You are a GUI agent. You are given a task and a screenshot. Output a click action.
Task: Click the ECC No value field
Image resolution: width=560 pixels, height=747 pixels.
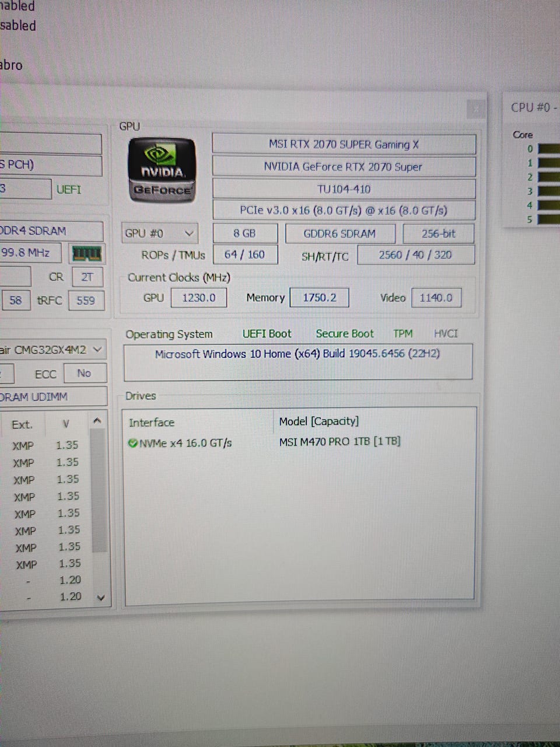click(84, 373)
